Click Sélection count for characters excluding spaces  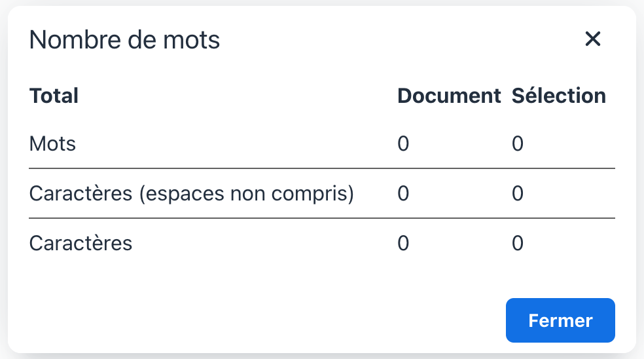pyautogui.click(x=518, y=193)
